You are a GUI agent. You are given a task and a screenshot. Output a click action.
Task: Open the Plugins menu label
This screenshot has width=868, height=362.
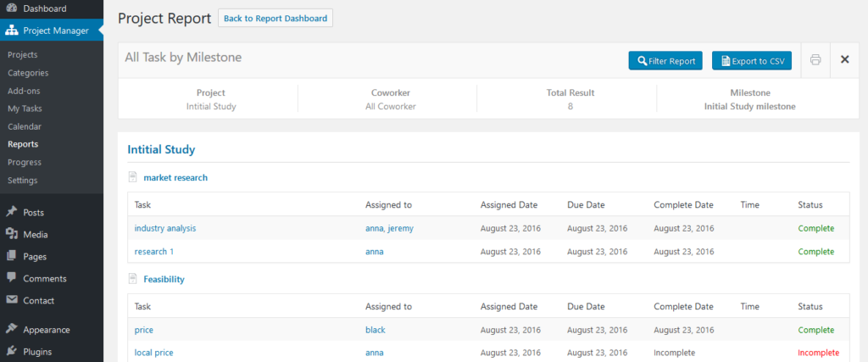(37, 352)
